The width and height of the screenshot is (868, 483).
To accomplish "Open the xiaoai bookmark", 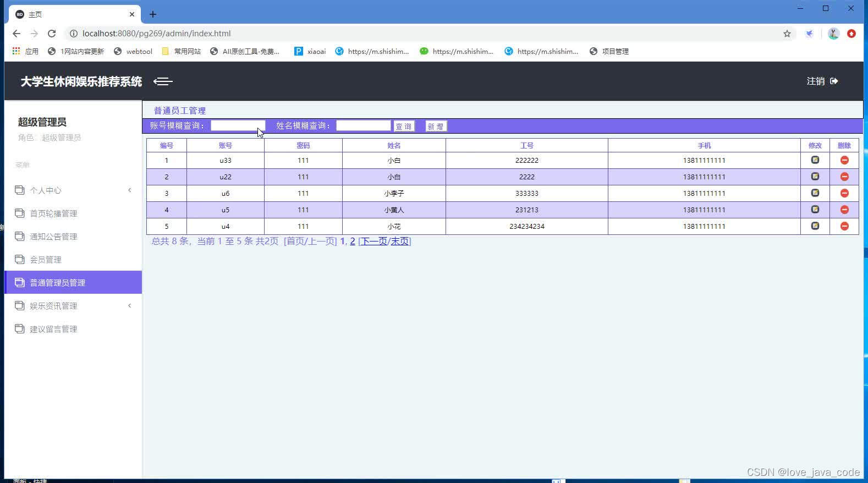I will click(x=310, y=51).
